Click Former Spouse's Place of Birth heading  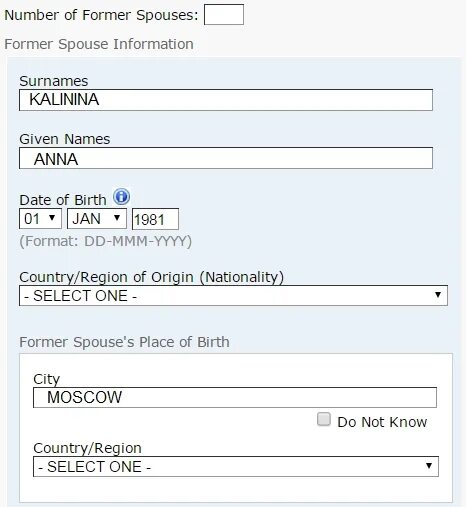[124, 342]
